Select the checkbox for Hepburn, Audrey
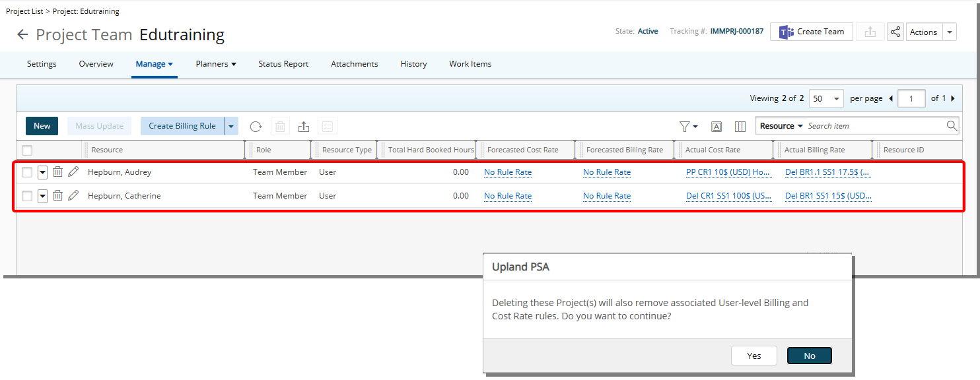Image resolution: width=980 pixels, height=380 pixels. click(x=27, y=172)
